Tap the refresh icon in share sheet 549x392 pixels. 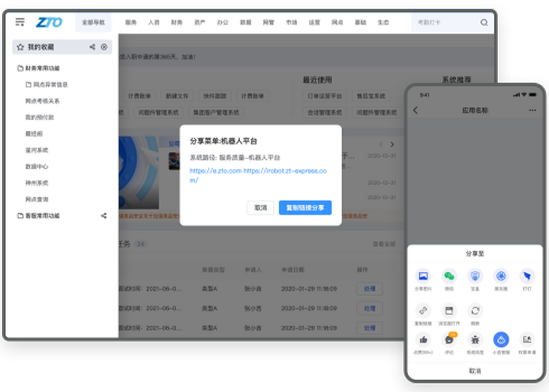coord(475,311)
